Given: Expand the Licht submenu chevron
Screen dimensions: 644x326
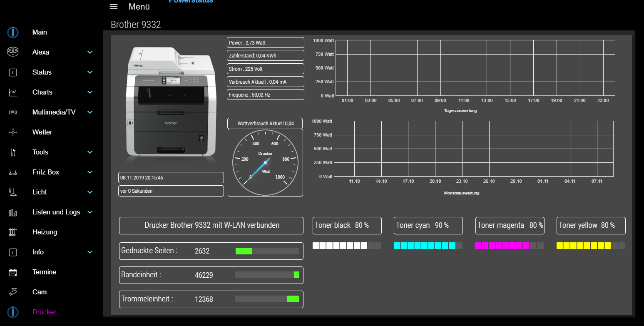Looking at the screenshot, I should pos(90,192).
